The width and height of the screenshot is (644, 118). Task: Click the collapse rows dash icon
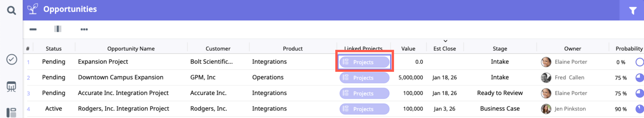tap(33, 29)
